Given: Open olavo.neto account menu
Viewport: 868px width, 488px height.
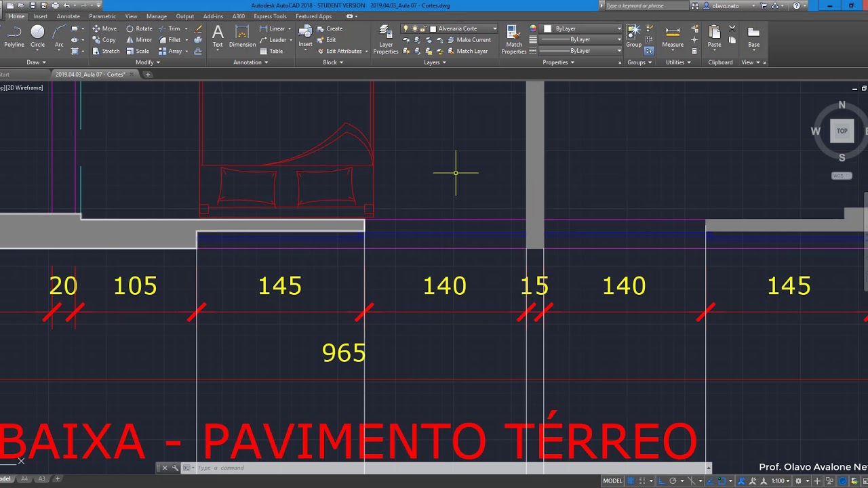Looking at the screenshot, I should coord(730,5).
